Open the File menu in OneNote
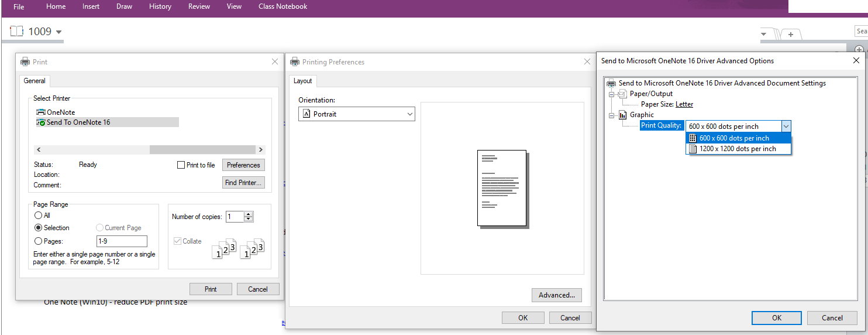The image size is (868, 335). (x=19, y=6)
